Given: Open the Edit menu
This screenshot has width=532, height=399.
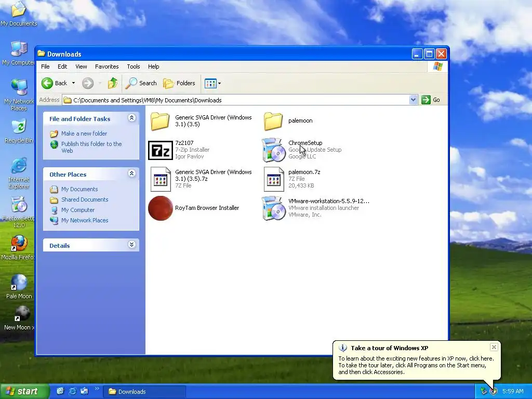Looking at the screenshot, I should (62, 66).
